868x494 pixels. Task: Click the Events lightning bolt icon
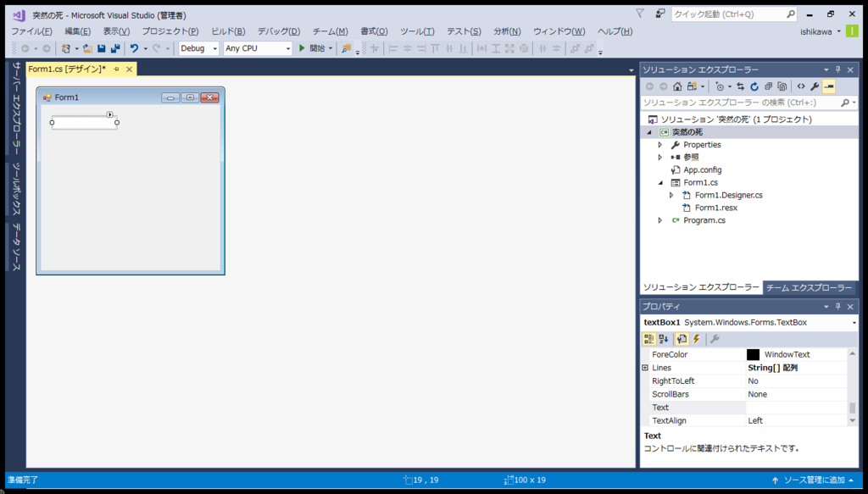click(697, 339)
